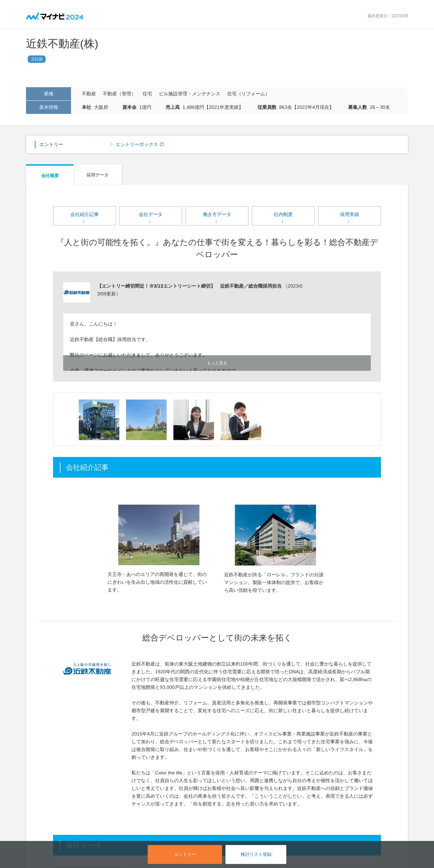Click the 検討リスト登録 button
The image size is (434, 868).
pos(256,854)
